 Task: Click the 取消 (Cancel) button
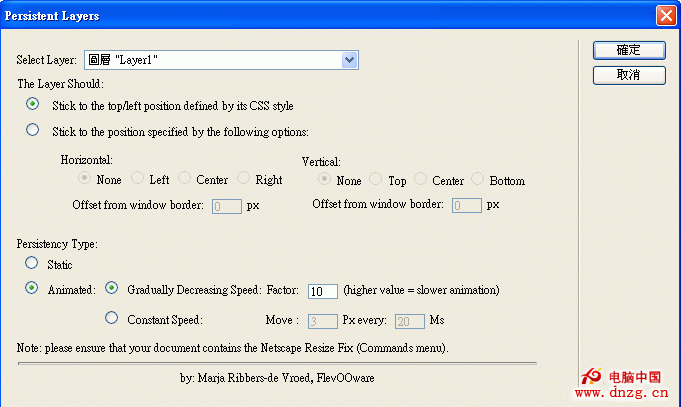click(x=628, y=75)
